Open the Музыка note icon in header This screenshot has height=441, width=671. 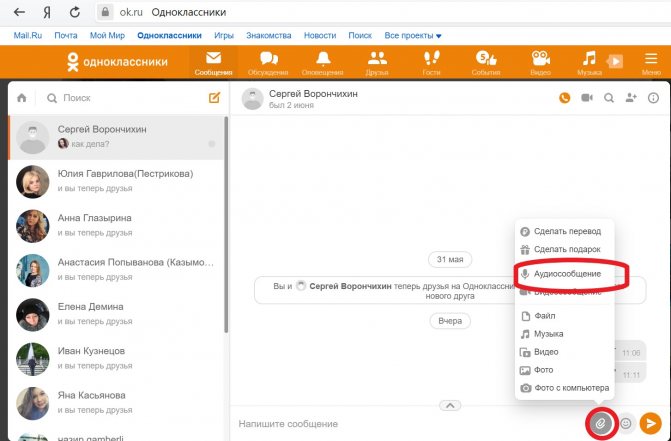pos(589,63)
